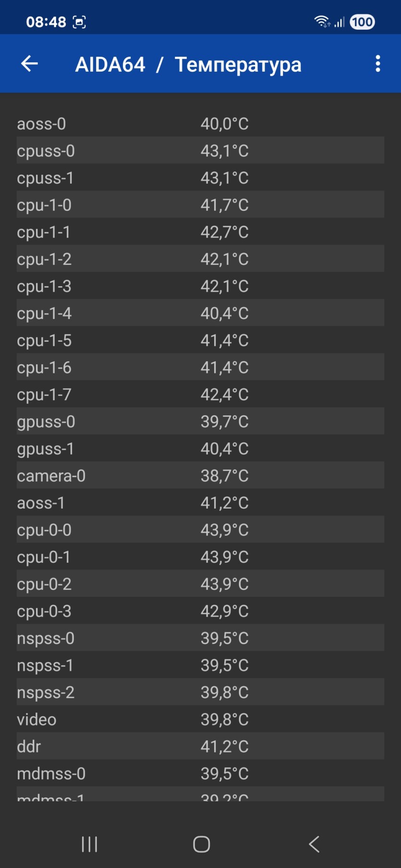Tap the battery 100 indicator
Screen dimensions: 401x868
pos(362,22)
